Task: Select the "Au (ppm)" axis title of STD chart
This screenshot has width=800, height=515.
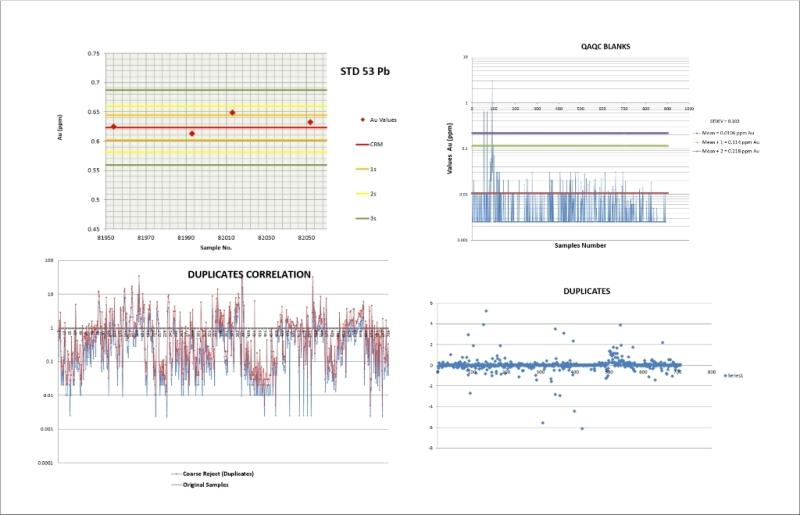Action: [60, 128]
